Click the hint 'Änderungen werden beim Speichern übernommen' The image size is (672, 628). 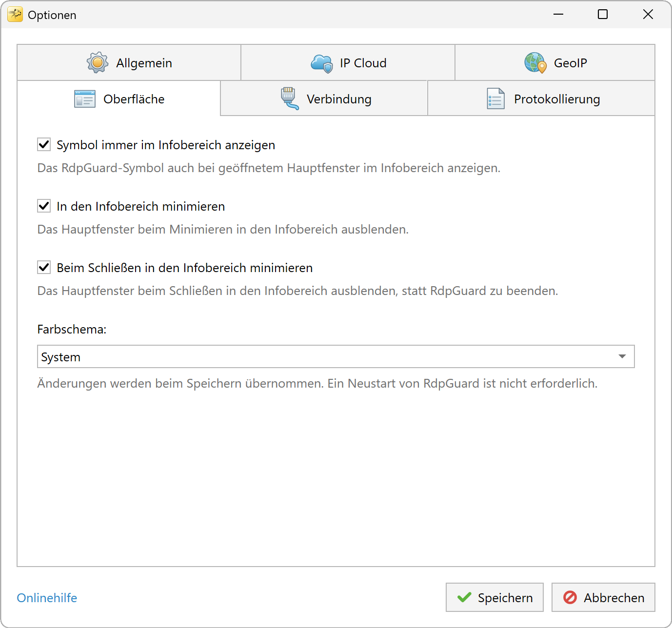317,383
